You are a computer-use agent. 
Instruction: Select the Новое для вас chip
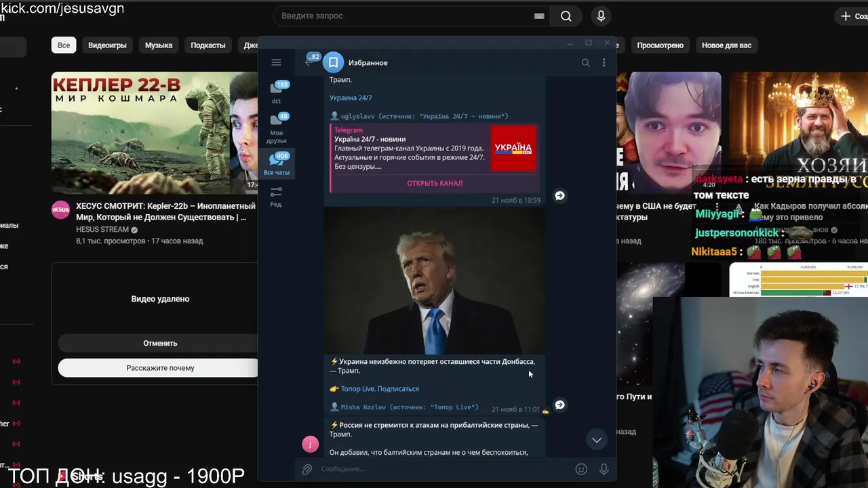coord(726,45)
